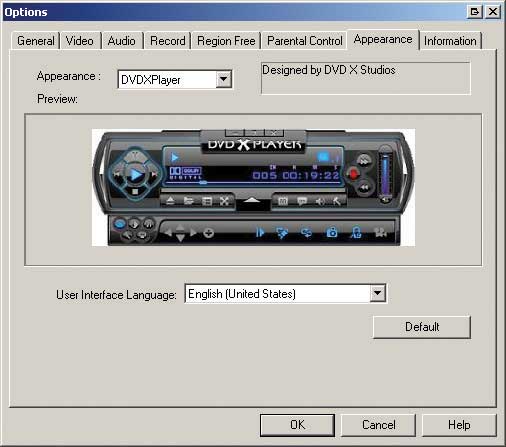Screen dimensions: 506x447
Task: Open the User Interface Language dropdown
Action: pyautogui.click(x=378, y=293)
